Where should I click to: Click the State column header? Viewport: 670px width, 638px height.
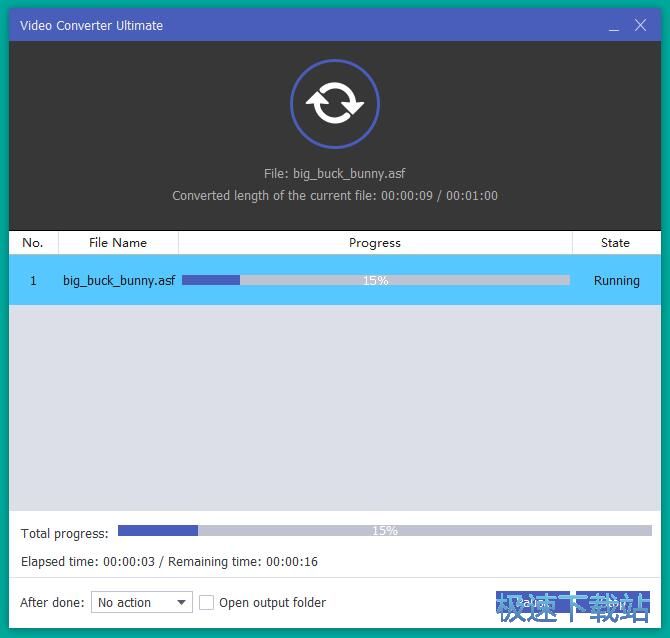[615, 243]
